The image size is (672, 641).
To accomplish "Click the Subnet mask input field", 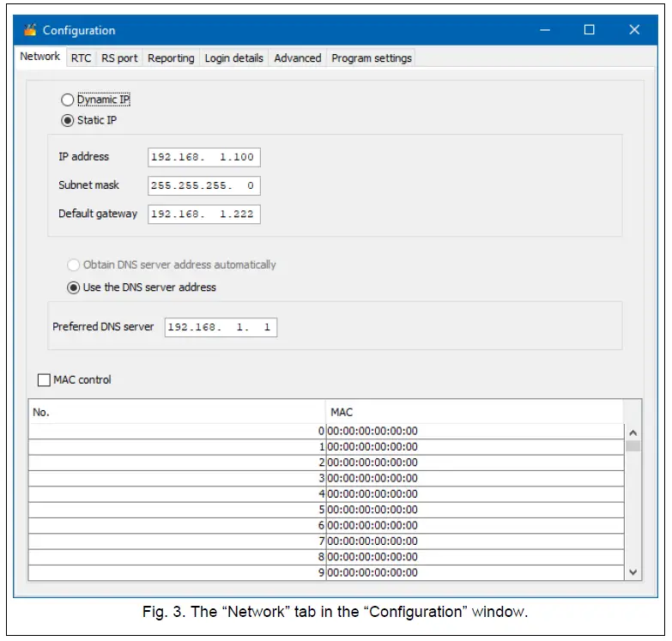I will coord(204,186).
